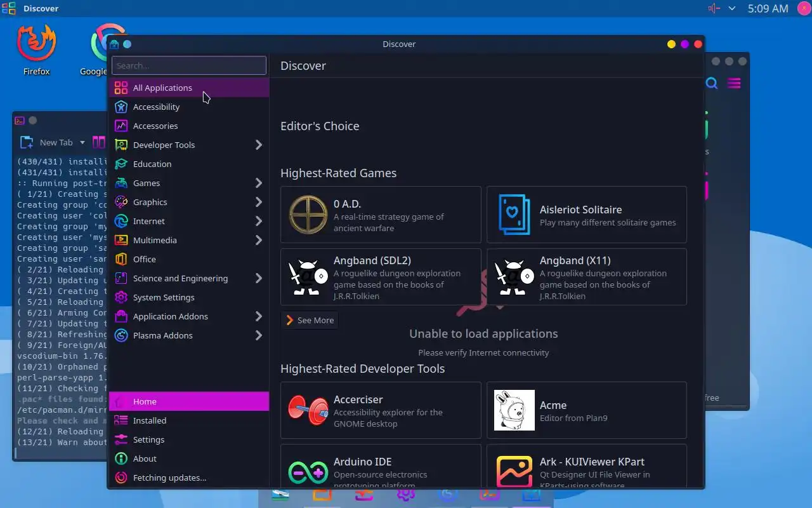Click the Acme app thumbnail
This screenshot has height=508, width=812.
(514, 410)
